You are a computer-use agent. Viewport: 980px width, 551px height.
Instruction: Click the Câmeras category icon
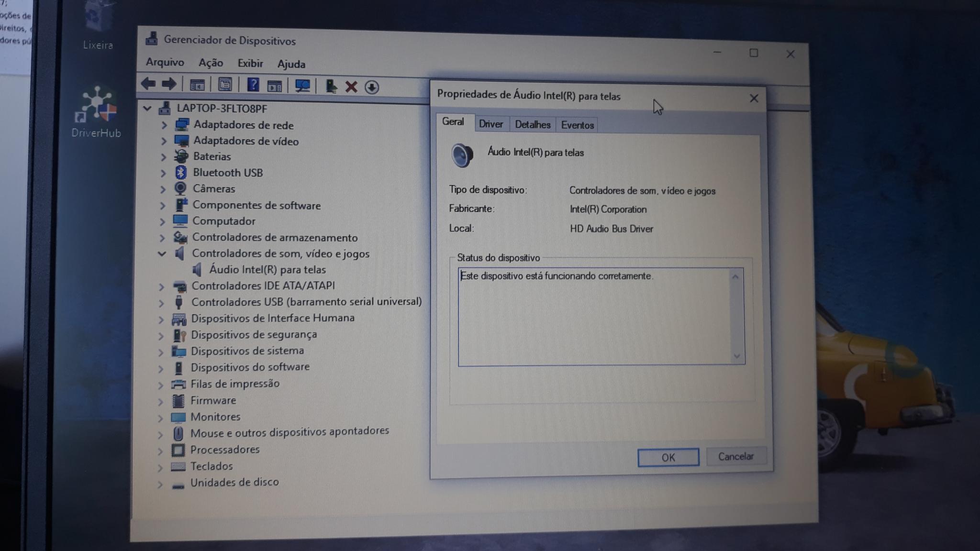(180, 188)
